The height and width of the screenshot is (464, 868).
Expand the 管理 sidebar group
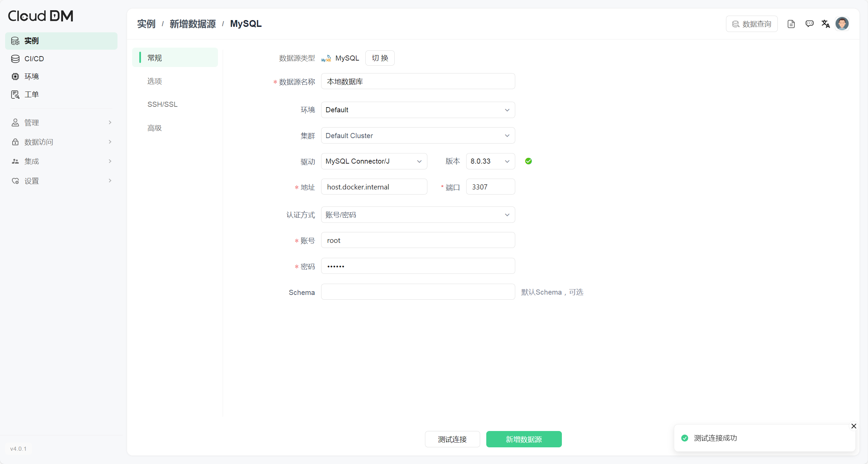coord(61,122)
